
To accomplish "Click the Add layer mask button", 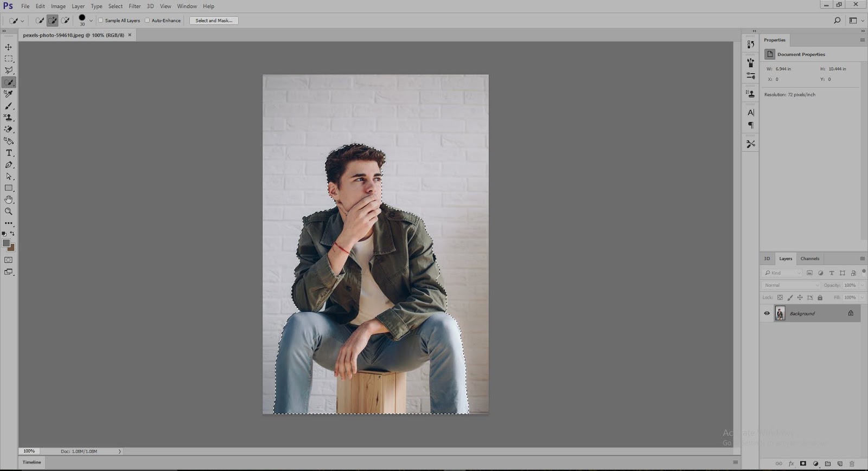I will [x=803, y=464].
